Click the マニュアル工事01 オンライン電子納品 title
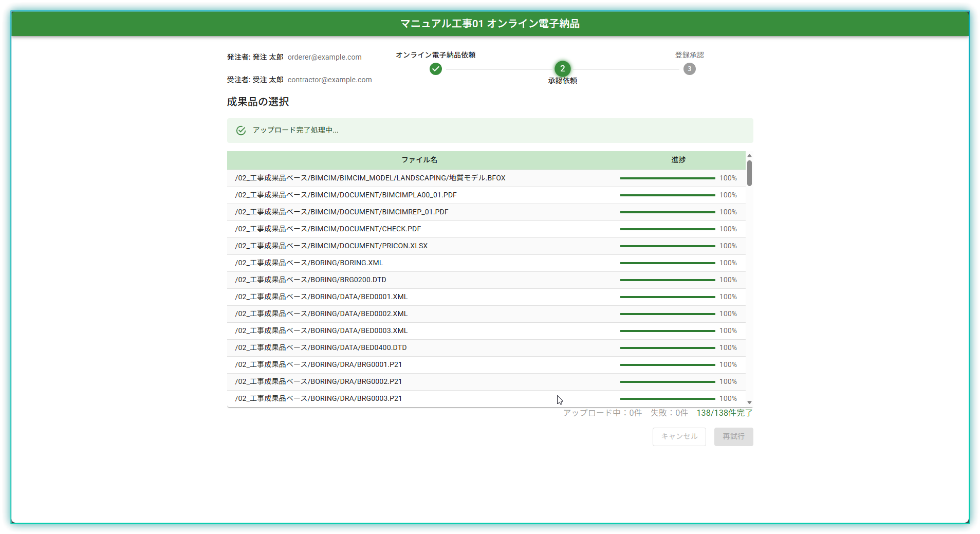 click(490, 24)
